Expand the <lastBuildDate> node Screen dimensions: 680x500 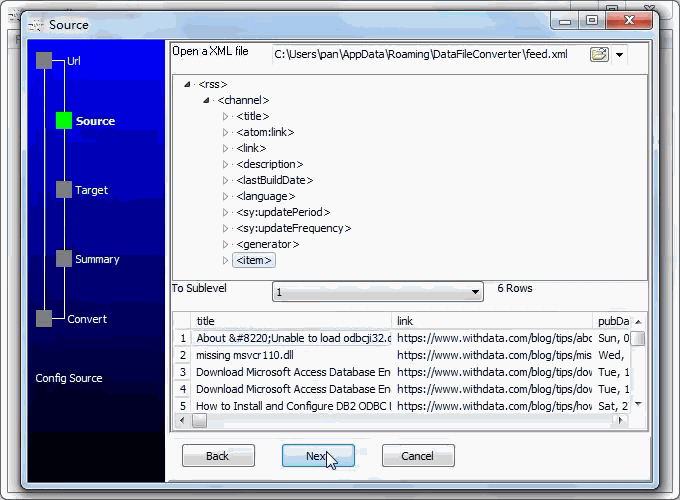tap(226, 181)
